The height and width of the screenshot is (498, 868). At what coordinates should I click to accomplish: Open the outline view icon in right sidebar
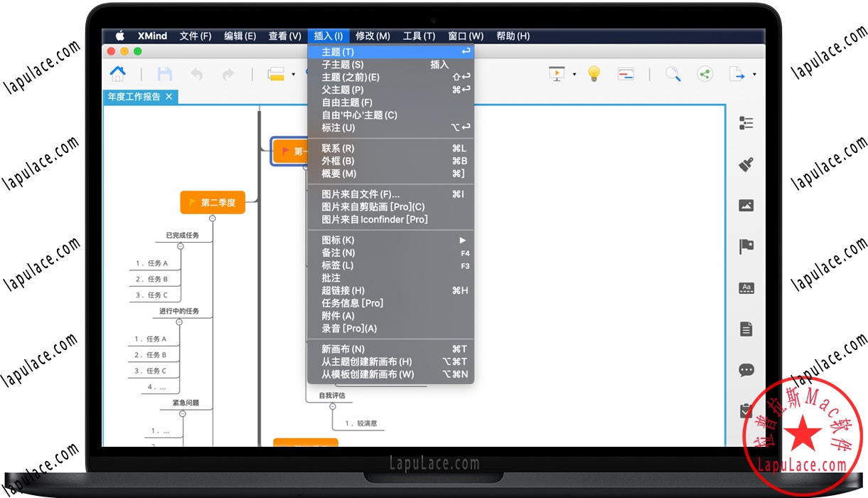[746, 122]
